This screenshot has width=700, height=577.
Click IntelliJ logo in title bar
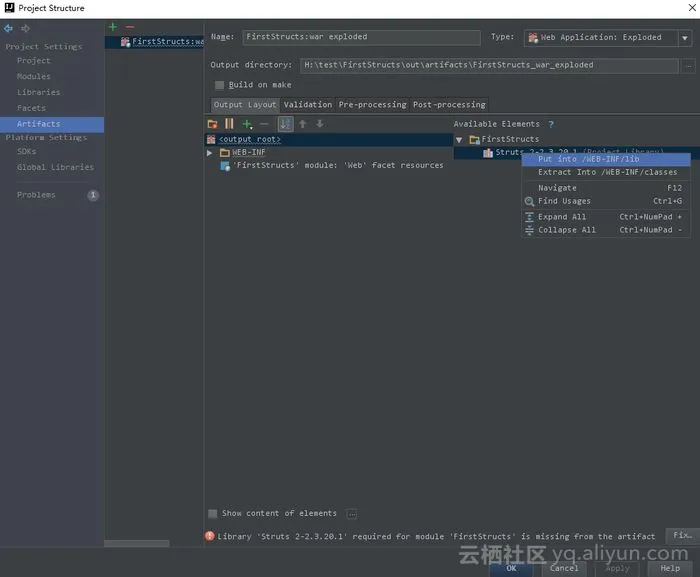9,8
